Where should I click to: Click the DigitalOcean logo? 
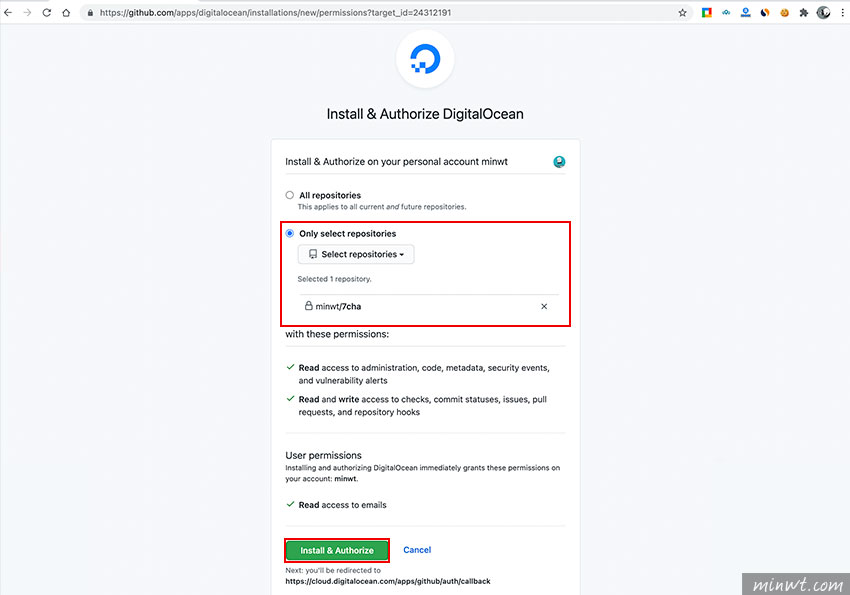pyautogui.click(x=425, y=59)
